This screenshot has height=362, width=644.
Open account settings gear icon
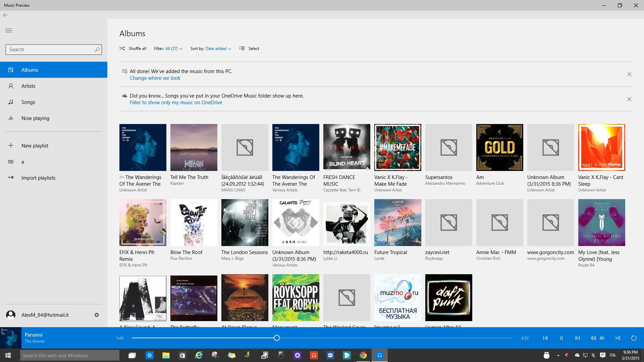tap(97, 315)
